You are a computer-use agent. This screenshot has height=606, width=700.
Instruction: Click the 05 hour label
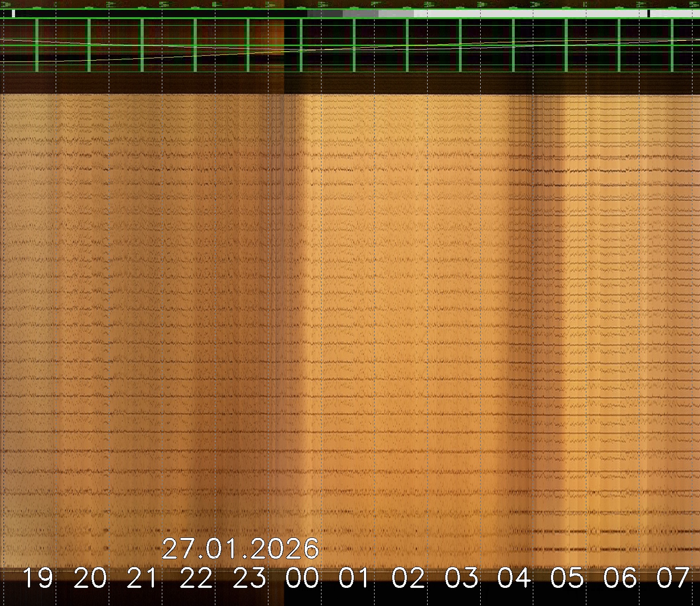click(x=567, y=578)
